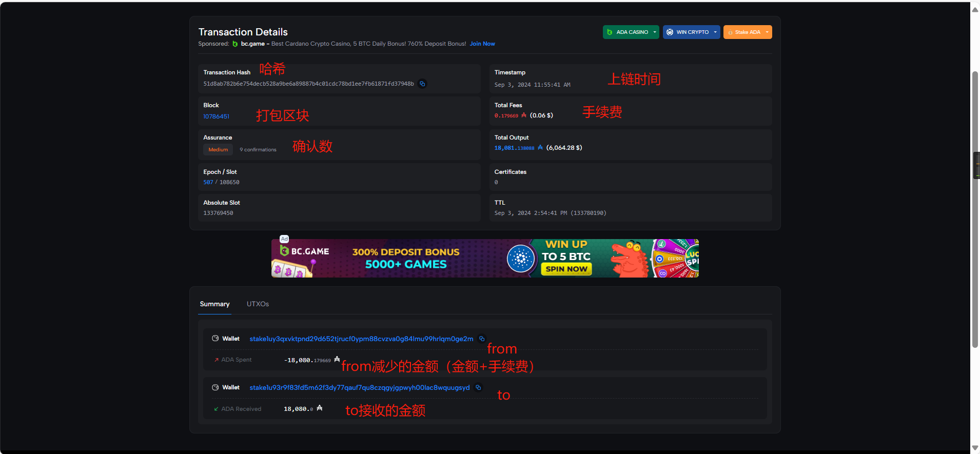Viewport: 980px width, 454px height.
Task: Click the bc.game sponsor logo
Action: pyautogui.click(x=235, y=44)
